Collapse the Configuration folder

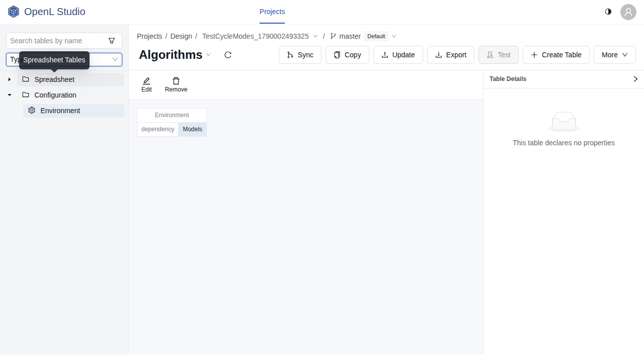pyautogui.click(x=10, y=95)
